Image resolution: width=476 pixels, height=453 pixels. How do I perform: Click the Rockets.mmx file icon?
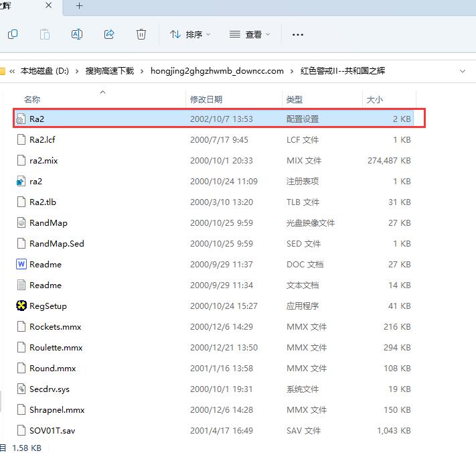point(21,326)
